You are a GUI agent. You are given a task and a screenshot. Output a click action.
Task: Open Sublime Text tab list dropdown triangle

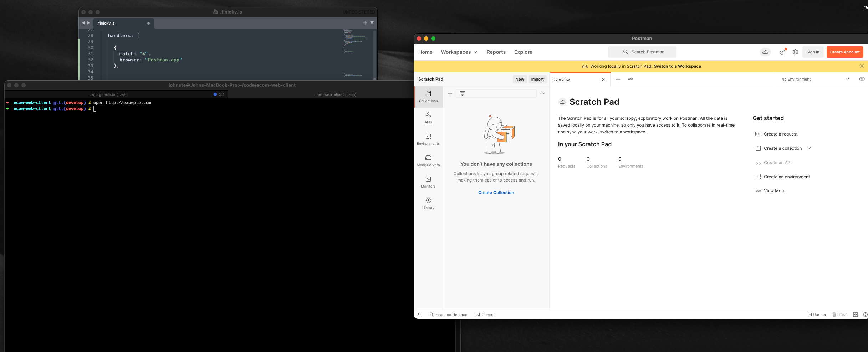[372, 23]
